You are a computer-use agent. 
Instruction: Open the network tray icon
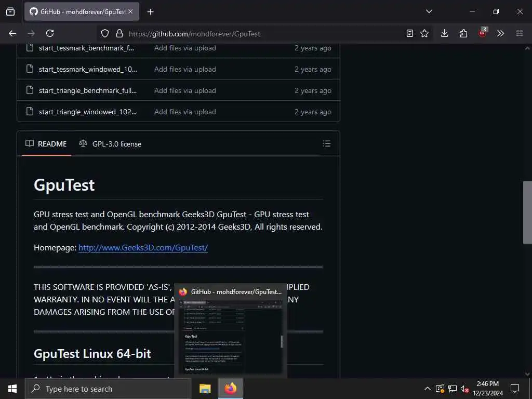point(453,389)
